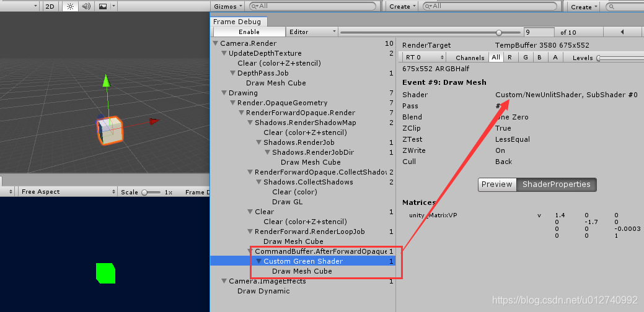Collapse DepthPass.Job node
This screenshot has width=644, height=312.
click(x=233, y=73)
